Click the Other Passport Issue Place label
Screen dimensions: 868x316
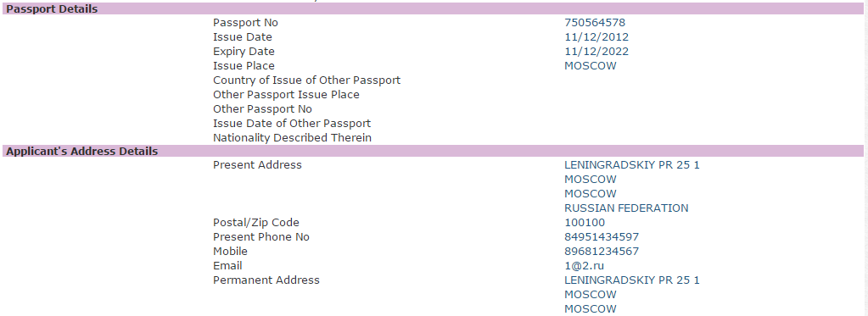pyautogui.click(x=286, y=95)
